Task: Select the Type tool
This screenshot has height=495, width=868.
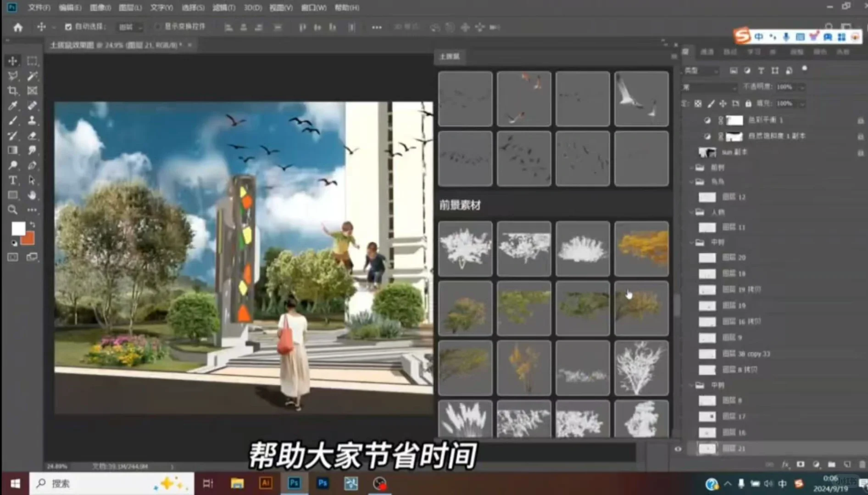Action: [13, 181]
